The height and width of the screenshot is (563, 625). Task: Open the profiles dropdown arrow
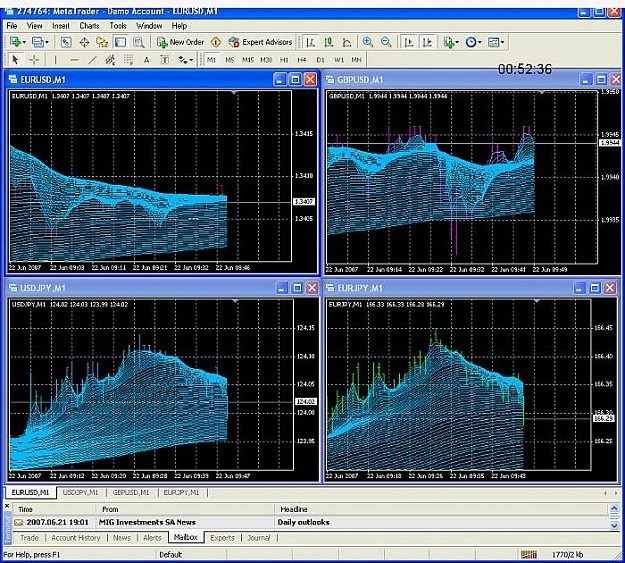47,42
